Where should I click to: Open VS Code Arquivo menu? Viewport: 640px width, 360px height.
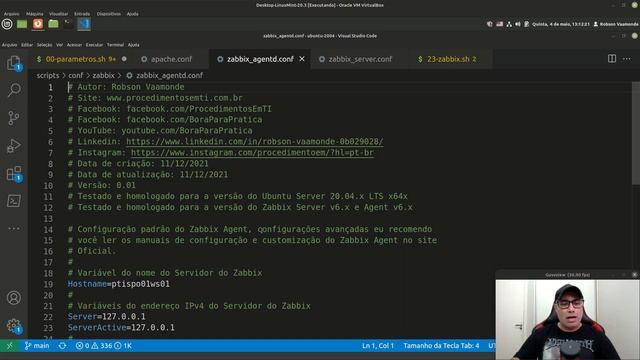[9, 45]
